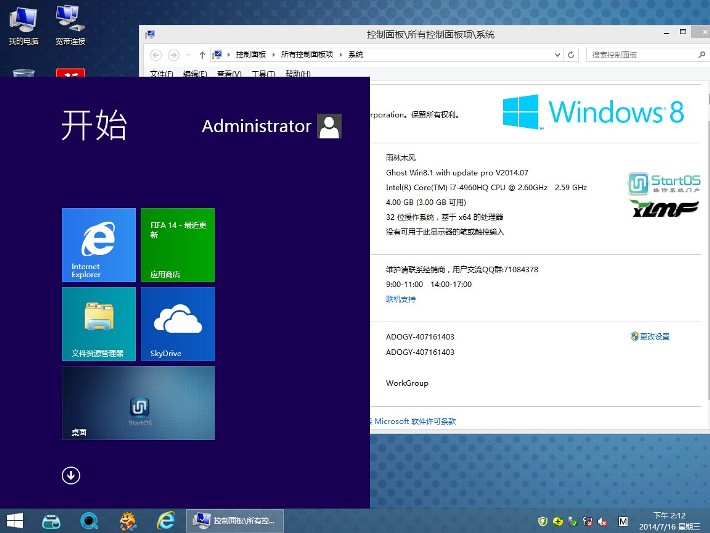
Task: Open the taskbar clock showing 下午 2:12
Action: (669, 521)
